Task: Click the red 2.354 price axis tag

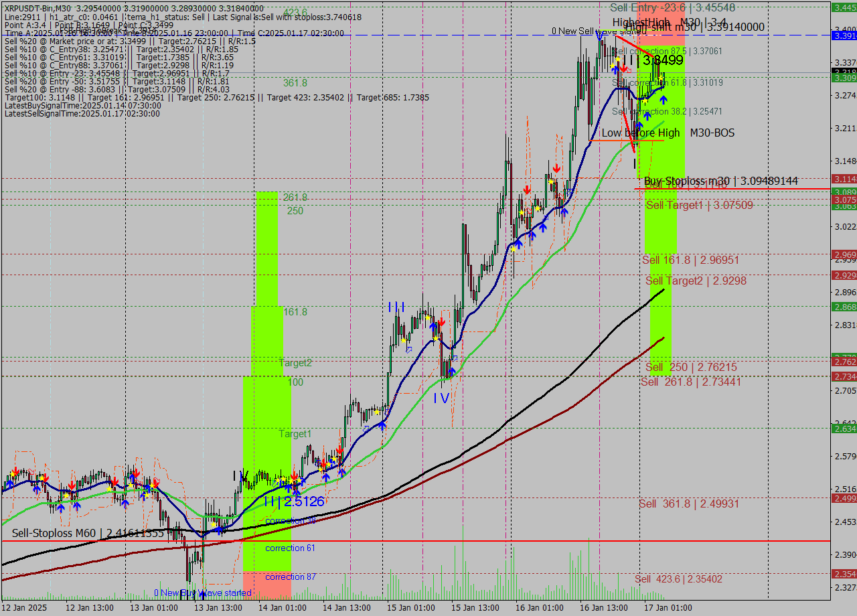Action: tap(844, 574)
